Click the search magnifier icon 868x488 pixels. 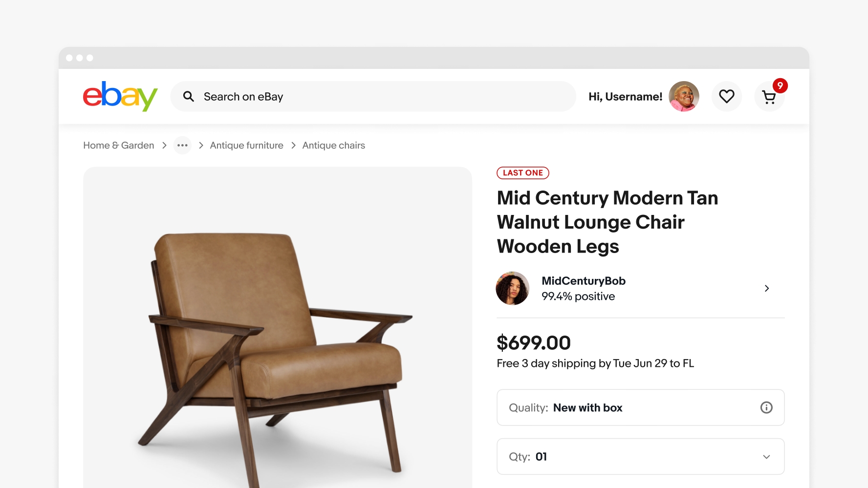189,96
